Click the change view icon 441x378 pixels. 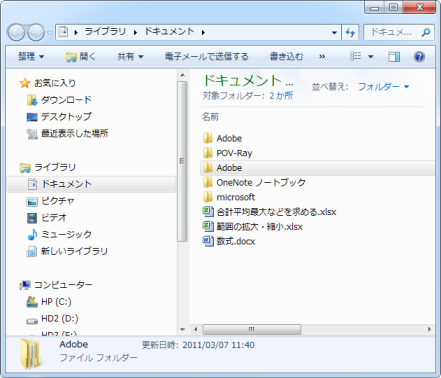tap(355, 56)
